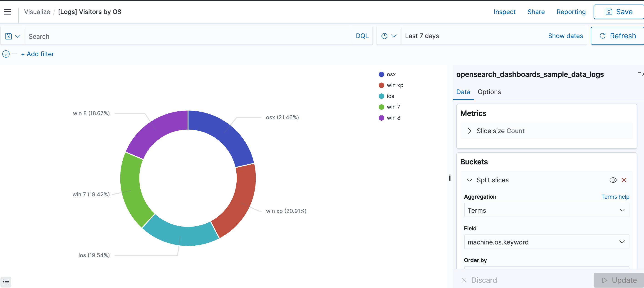Go to Visualize breadcrumb

37,12
